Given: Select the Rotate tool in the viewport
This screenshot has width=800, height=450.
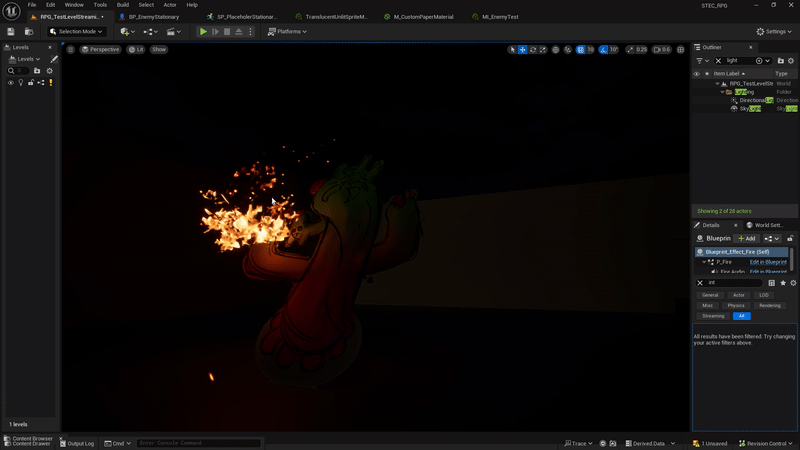Looking at the screenshot, I should click(533, 49).
